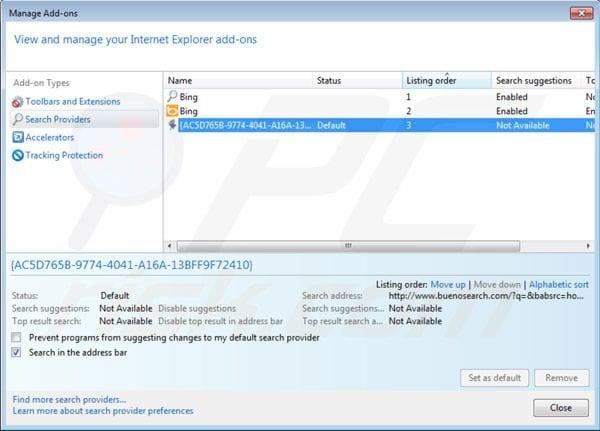Image resolution: width=600 pixels, height=431 pixels.
Task: Sort list by Name column header
Action: 238,81
